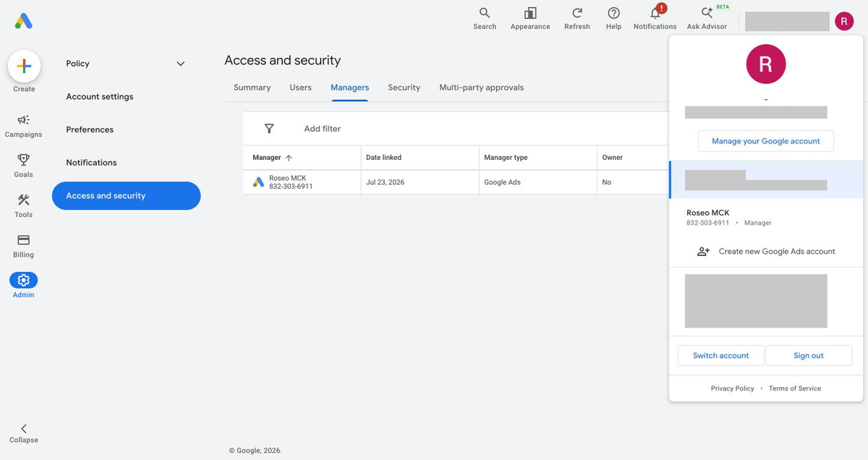Switch to the Users tab
Viewport: 868px width, 460px height.
(300, 88)
